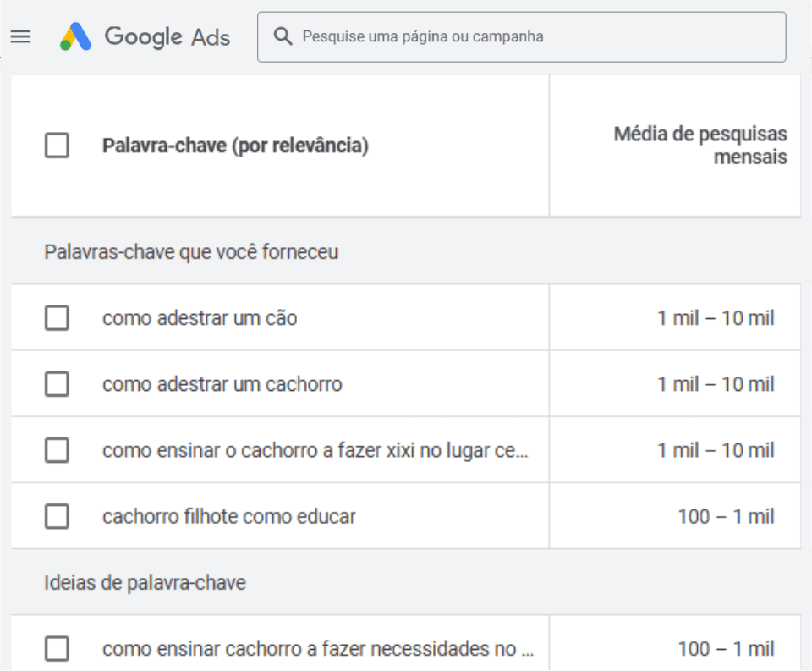812x671 pixels.
Task: Click the Google Ads logo
Action: click(75, 36)
